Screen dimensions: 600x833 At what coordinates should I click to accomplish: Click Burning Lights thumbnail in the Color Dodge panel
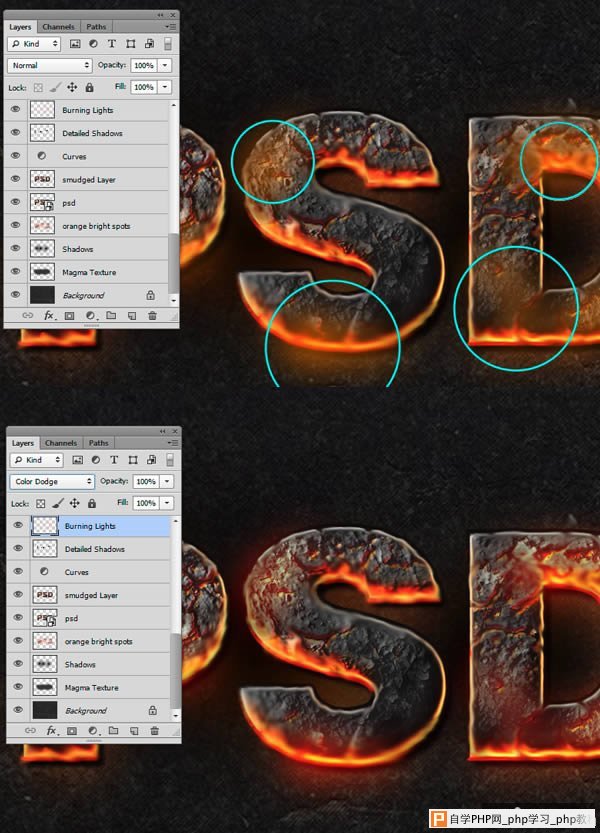point(45,525)
